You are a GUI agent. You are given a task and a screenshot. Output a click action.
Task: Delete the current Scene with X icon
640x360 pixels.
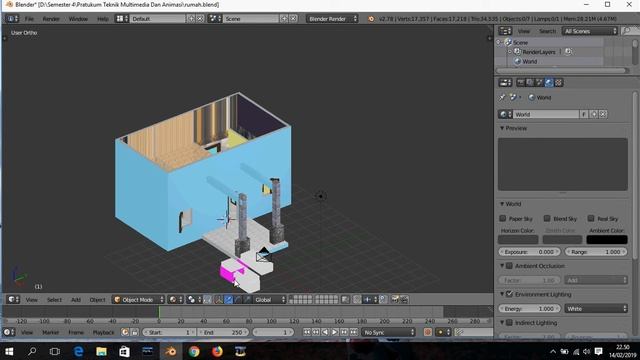pyautogui.click(x=293, y=19)
